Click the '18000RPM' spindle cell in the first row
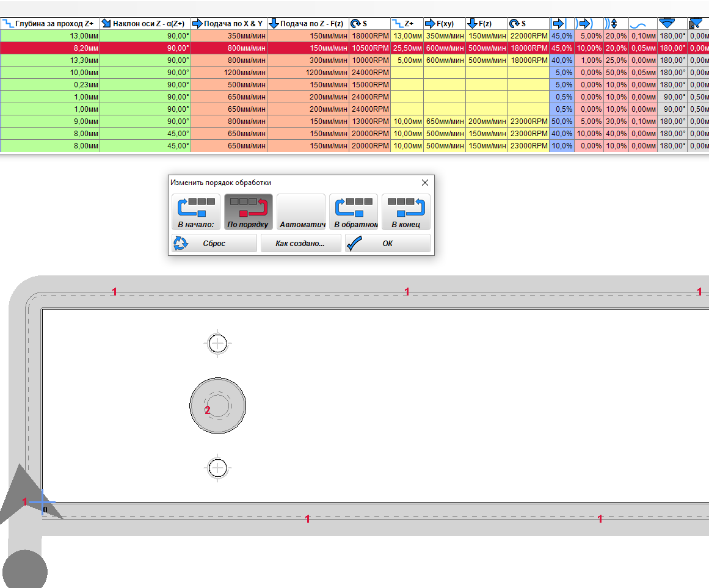Image resolution: width=709 pixels, height=588 pixels. point(369,35)
